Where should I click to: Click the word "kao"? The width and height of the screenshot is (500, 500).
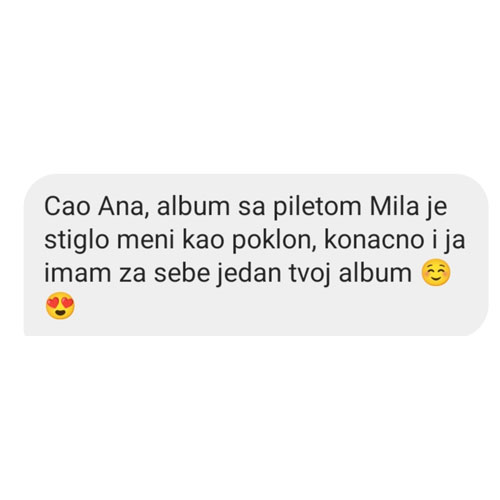pyautogui.click(x=203, y=239)
